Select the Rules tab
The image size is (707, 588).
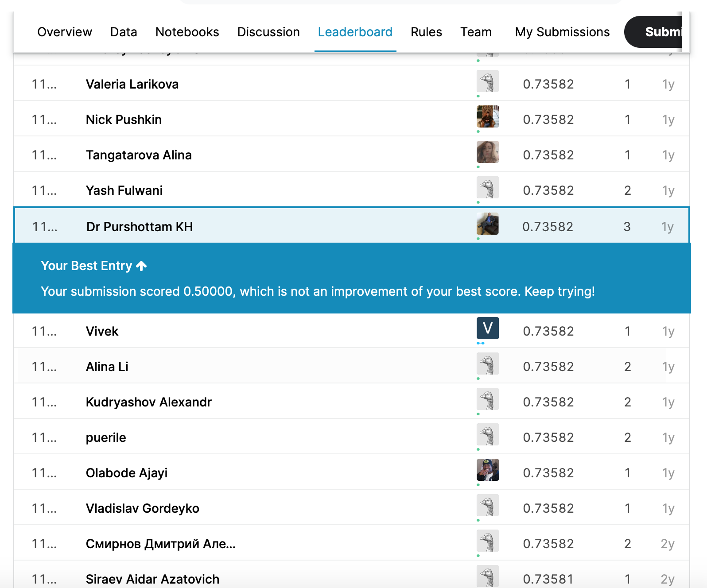click(426, 32)
